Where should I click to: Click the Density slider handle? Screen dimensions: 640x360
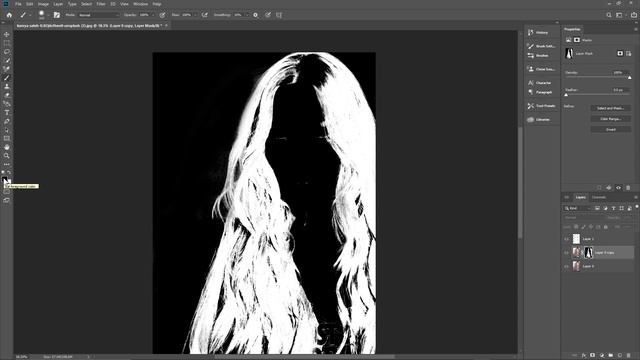tap(629, 78)
